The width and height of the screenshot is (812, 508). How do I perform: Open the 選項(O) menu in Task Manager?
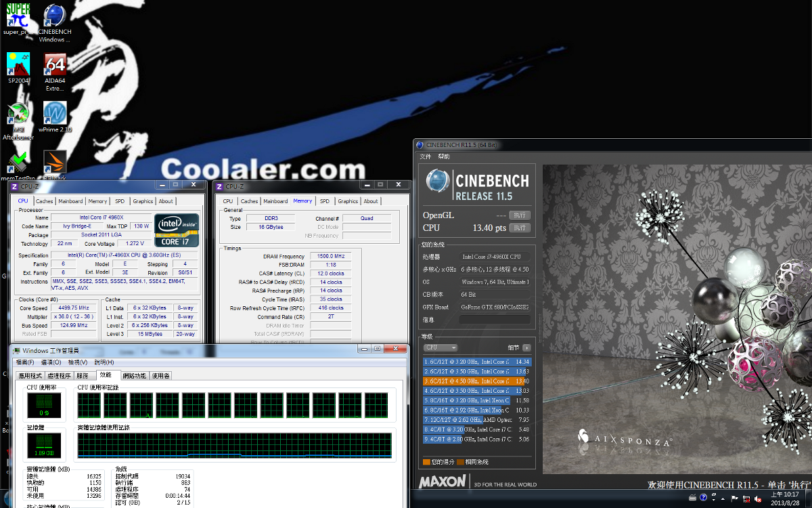pos(51,362)
